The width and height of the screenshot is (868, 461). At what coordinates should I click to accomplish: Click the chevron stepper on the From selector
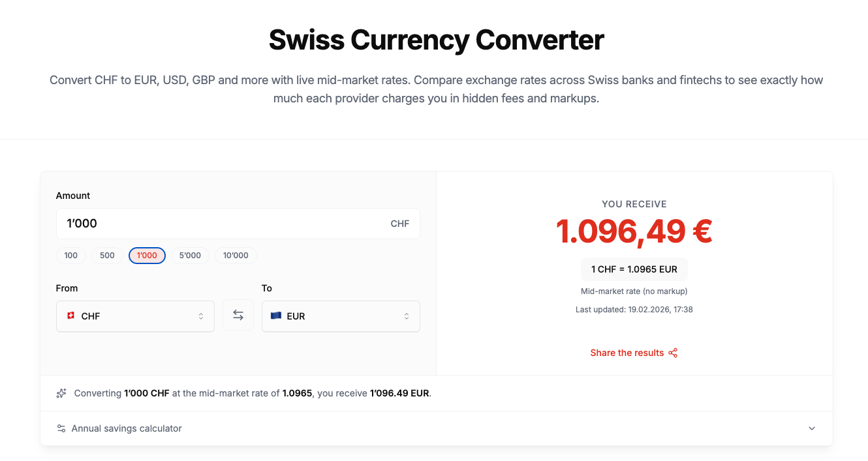coord(200,316)
